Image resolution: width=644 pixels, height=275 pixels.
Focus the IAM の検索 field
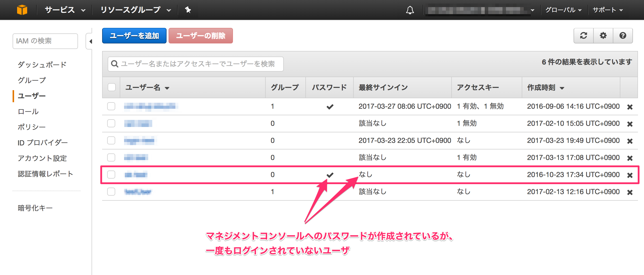[45, 41]
